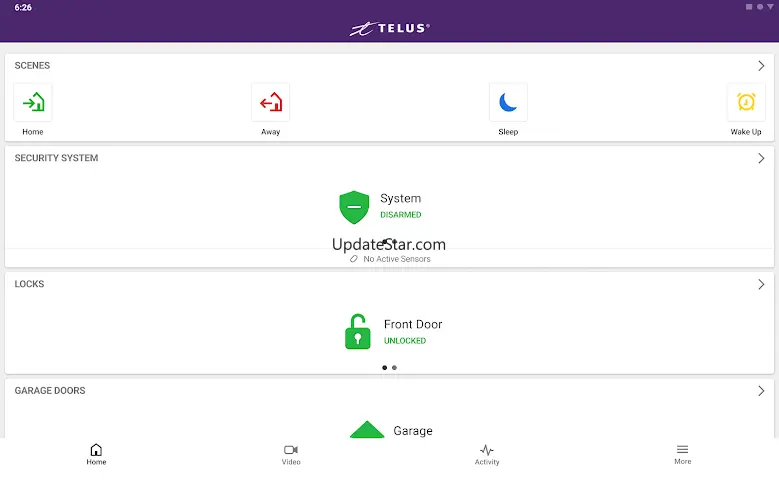
Task: Open the Locks section chevron
Action: click(761, 284)
